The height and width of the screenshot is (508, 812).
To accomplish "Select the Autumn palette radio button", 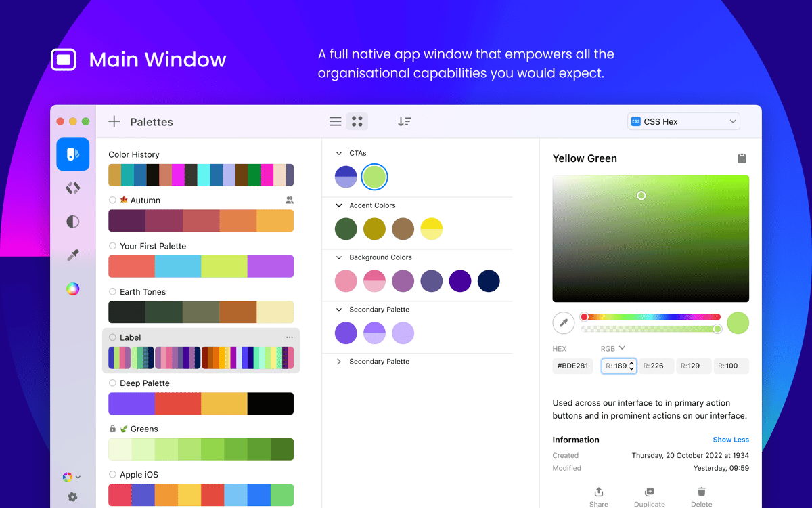I will point(113,200).
